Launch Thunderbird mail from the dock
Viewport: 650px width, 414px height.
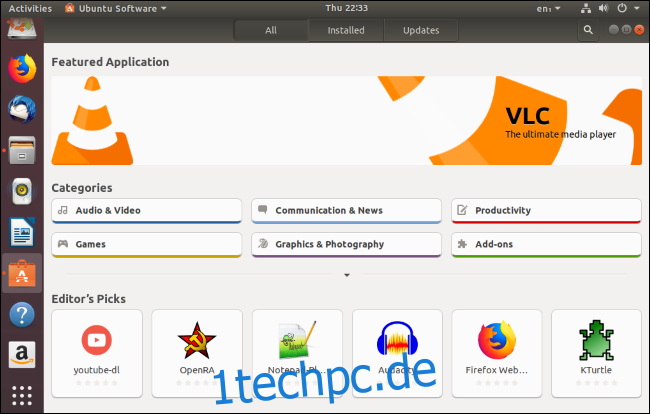[x=22, y=109]
